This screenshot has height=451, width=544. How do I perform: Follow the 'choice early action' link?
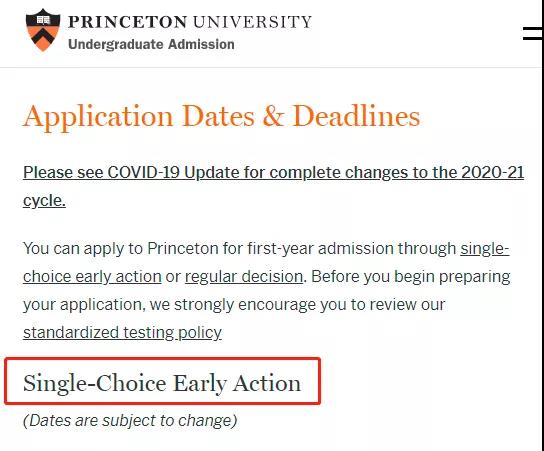(92, 276)
